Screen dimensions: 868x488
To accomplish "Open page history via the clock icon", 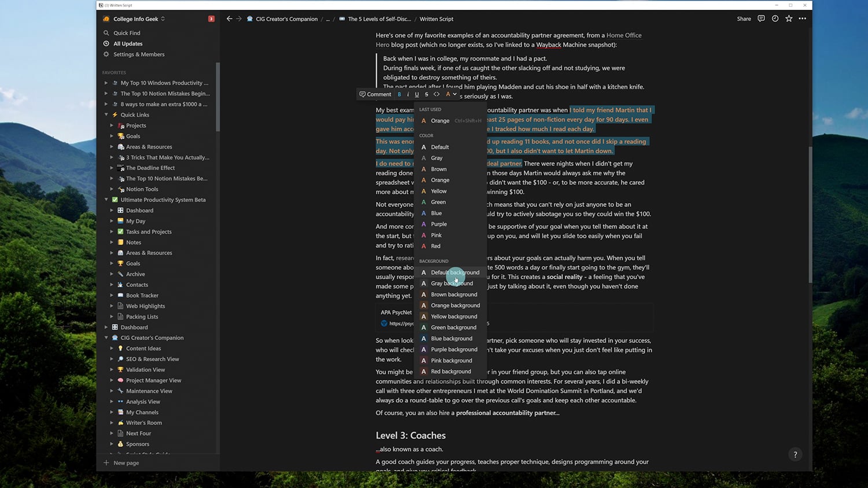I will point(775,19).
